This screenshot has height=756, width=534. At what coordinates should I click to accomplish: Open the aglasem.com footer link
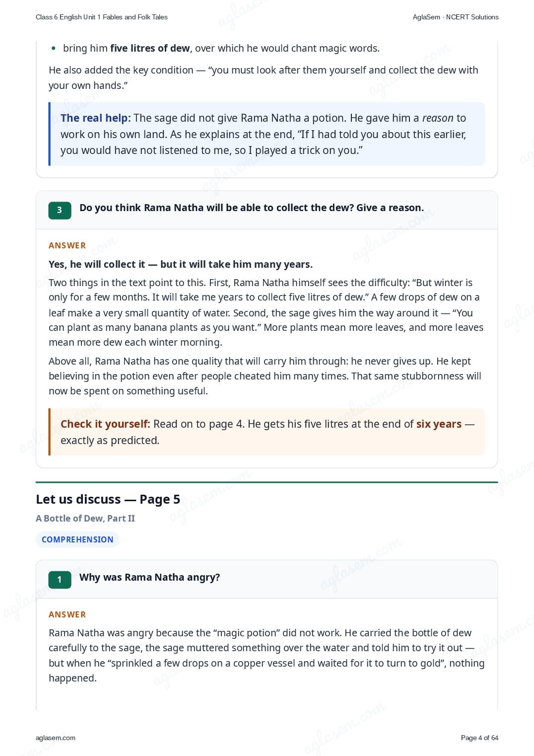click(x=56, y=738)
